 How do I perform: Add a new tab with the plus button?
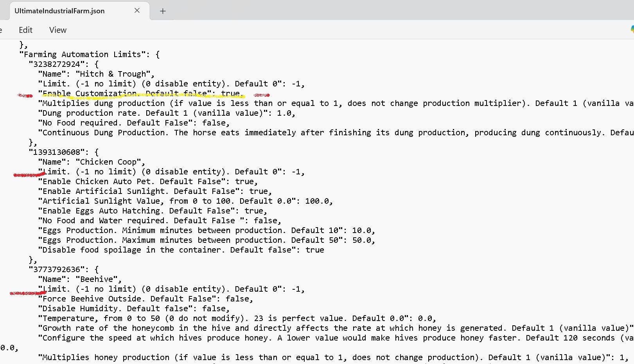pyautogui.click(x=163, y=11)
